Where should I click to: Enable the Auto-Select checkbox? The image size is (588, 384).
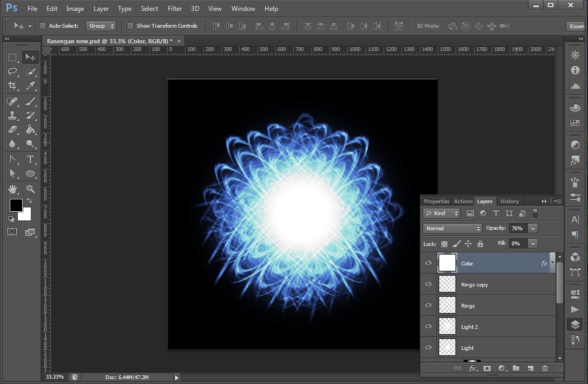(x=43, y=26)
